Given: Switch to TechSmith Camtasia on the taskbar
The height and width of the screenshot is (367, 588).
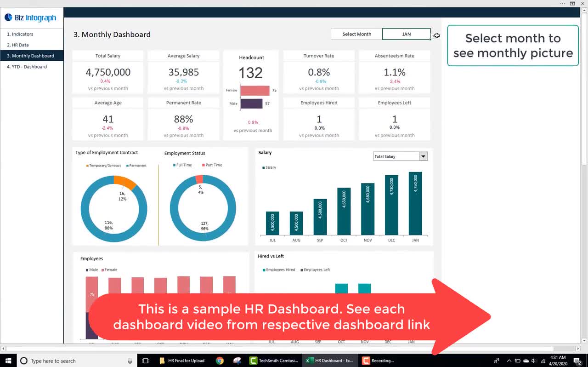Looking at the screenshot, I should [x=274, y=361].
